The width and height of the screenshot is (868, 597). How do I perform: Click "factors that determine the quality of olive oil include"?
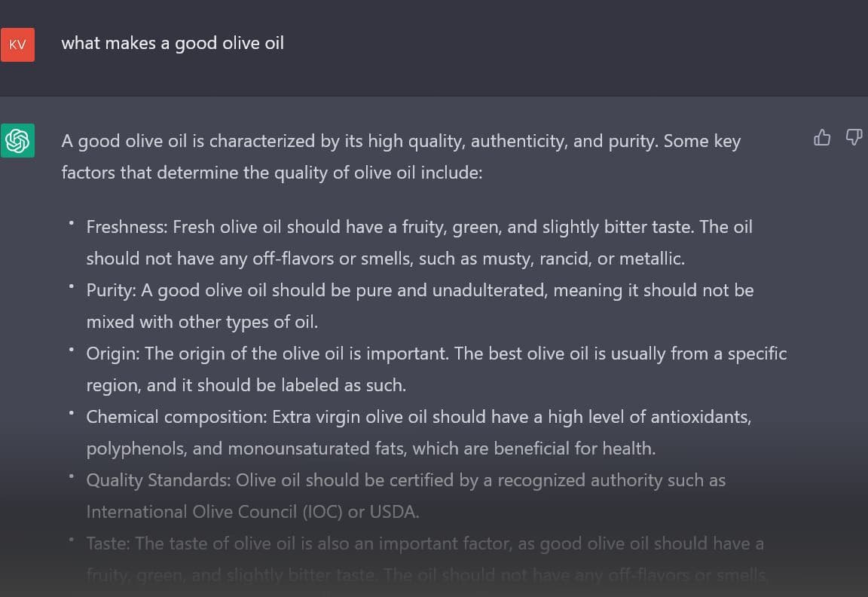point(271,173)
